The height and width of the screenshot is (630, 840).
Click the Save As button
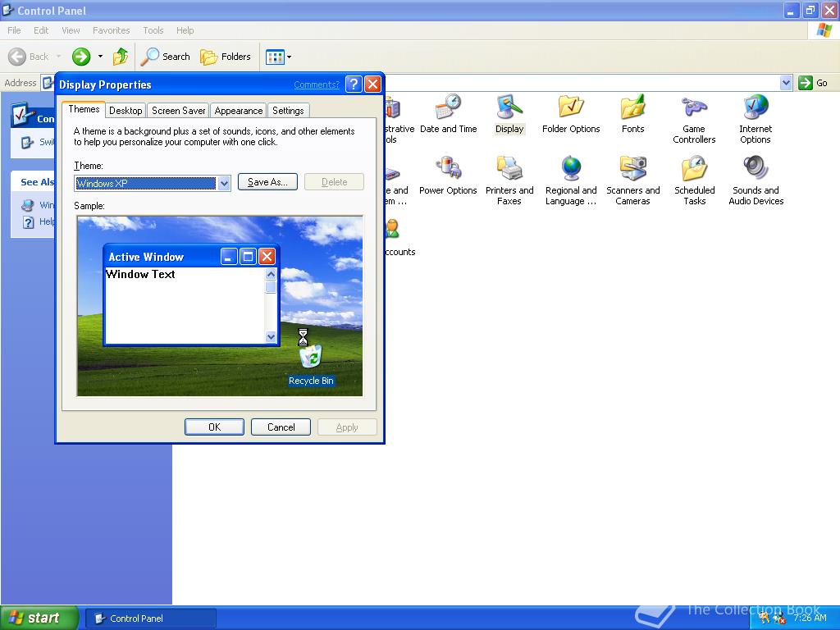point(267,182)
